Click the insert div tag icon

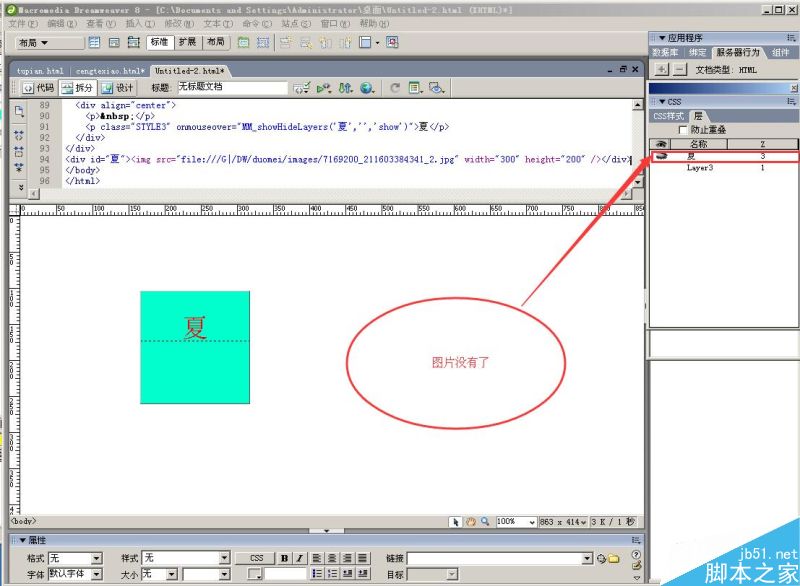pos(114,42)
